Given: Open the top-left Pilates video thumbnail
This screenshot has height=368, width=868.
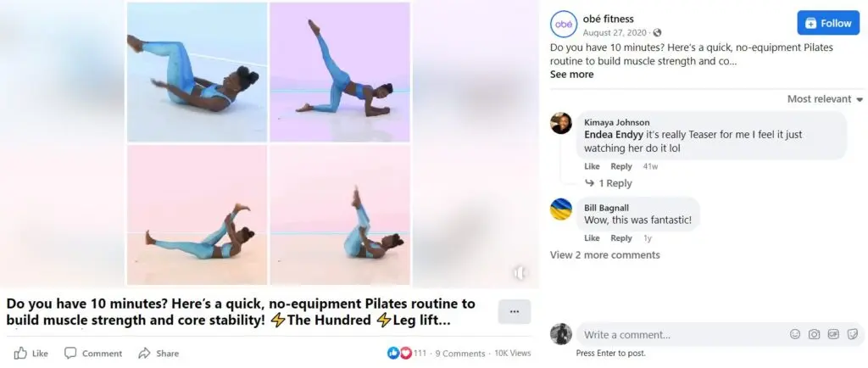Looking at the screenshot, I should point(197,72).
